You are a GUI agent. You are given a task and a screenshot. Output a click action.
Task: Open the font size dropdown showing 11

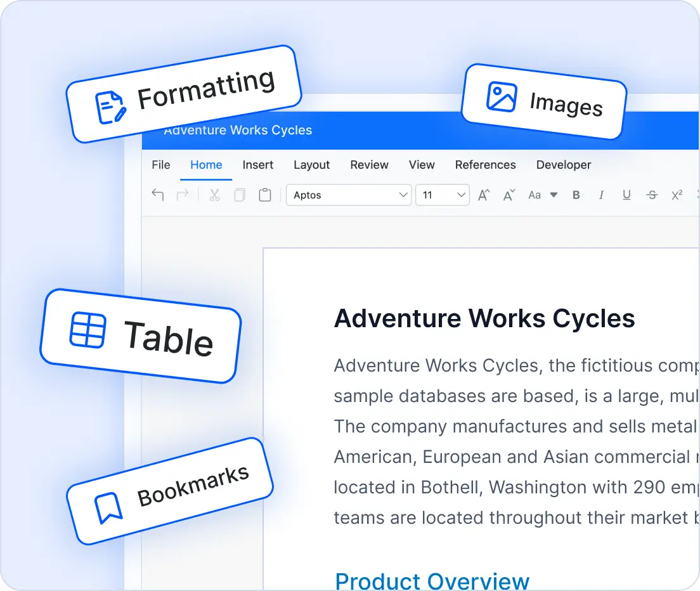(x=442, y=195)
